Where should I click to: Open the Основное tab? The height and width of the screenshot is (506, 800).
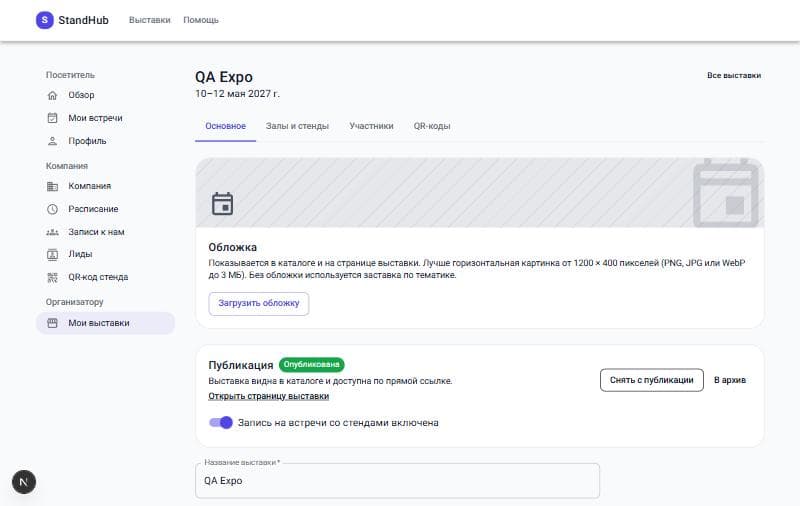pos(226,126)
